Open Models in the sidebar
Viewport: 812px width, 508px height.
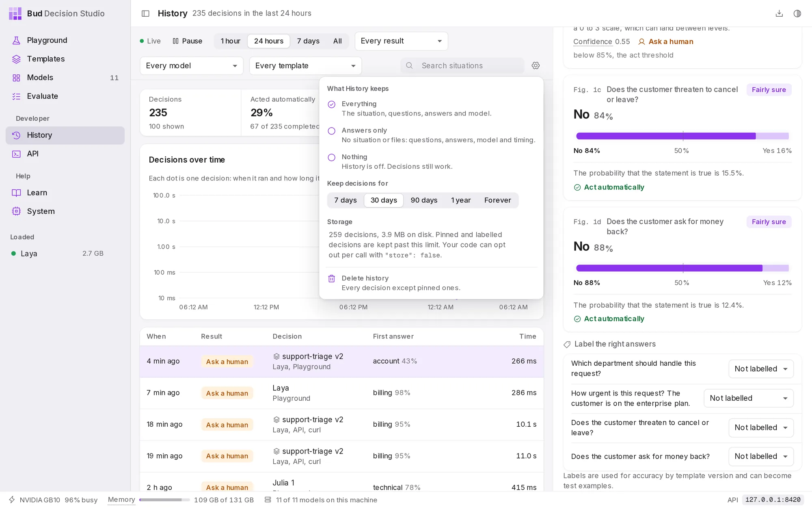pyautogui.click(x=65, y=78)
